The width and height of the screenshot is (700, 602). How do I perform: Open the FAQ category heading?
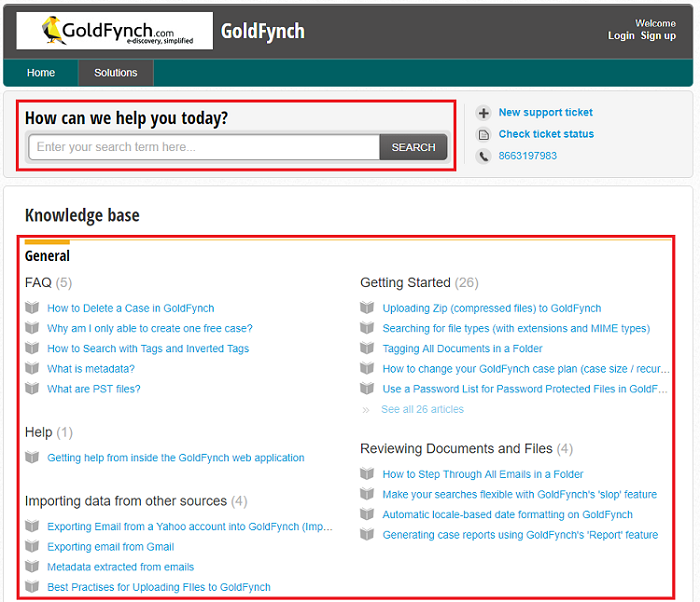pos(38,283)
